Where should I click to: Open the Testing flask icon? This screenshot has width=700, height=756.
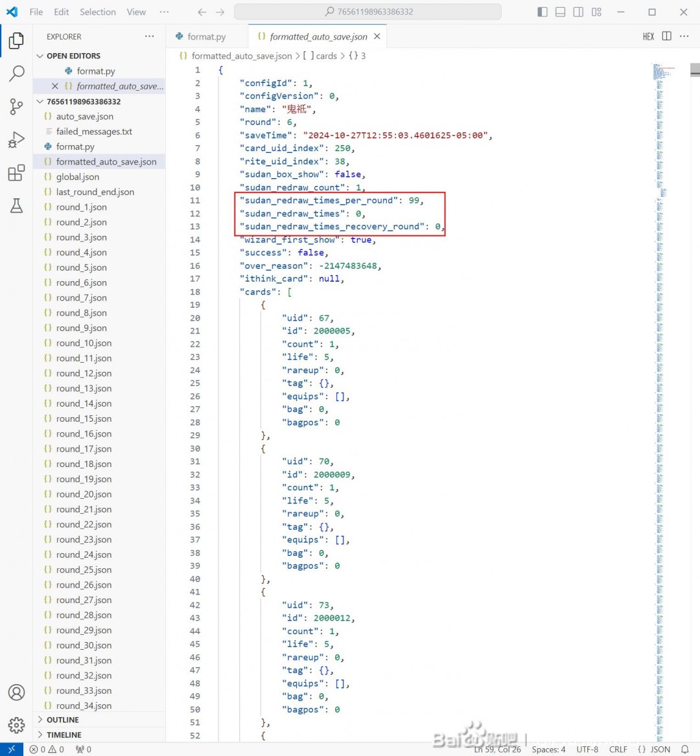tap(16, 205)
